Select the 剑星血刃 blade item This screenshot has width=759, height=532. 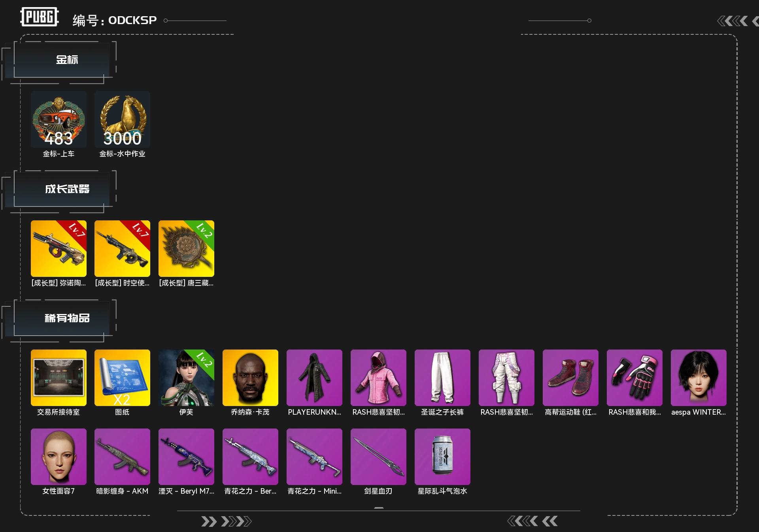378,457
